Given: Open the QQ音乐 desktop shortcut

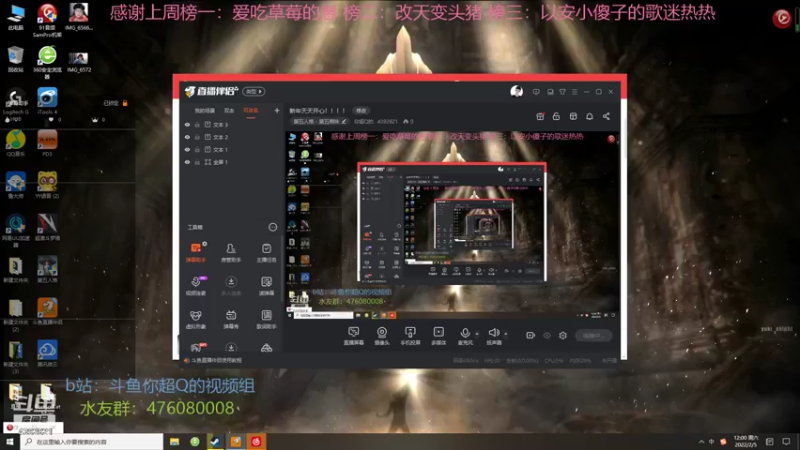Looking at the screenshot, I should tap(15, 143).
